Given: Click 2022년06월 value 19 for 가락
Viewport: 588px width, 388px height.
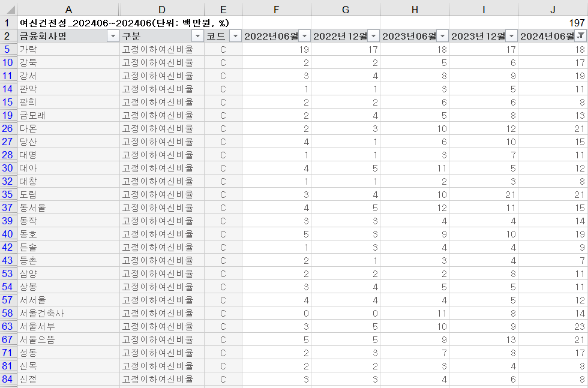Looking at the screenshot, I should [x=277, y=49].
